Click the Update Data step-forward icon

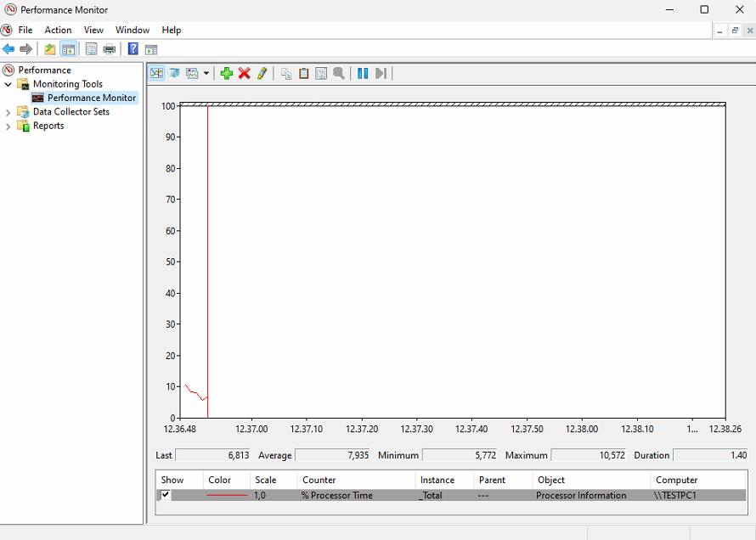pos(381,74)
